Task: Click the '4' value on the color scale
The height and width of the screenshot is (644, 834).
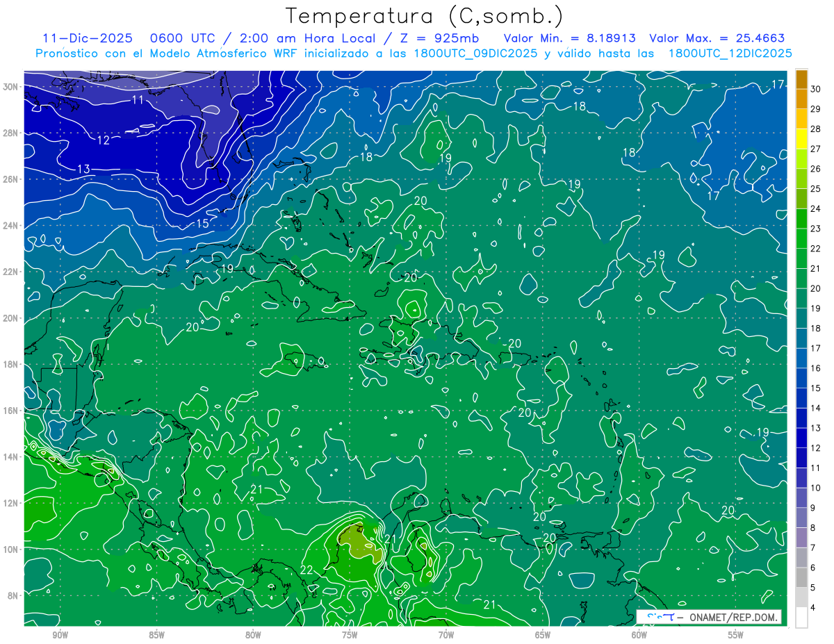Action: tap(813, 609)
